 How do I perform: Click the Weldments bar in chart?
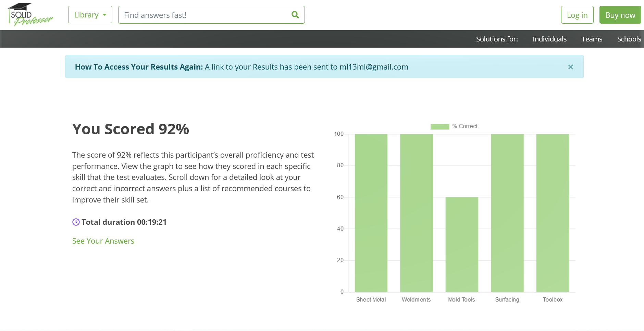(x=416, y=213)
